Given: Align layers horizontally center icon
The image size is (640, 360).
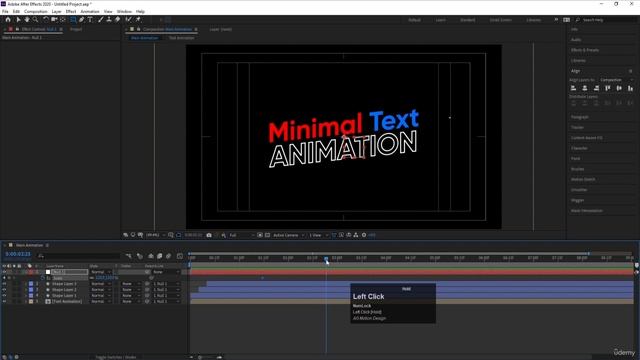Looking at the screenshot, I should tap(585, 88).
